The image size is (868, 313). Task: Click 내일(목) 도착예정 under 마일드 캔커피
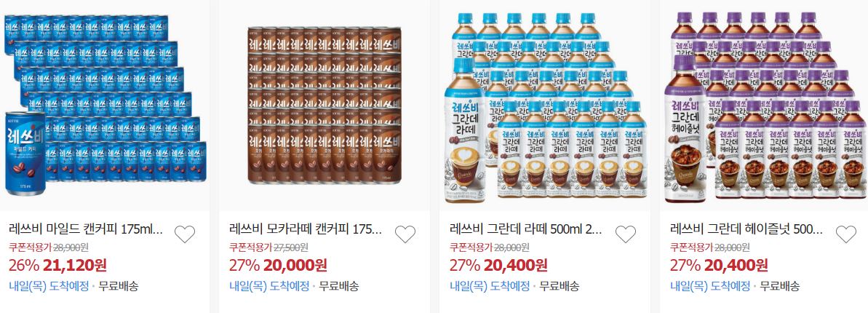pos(49,286)
